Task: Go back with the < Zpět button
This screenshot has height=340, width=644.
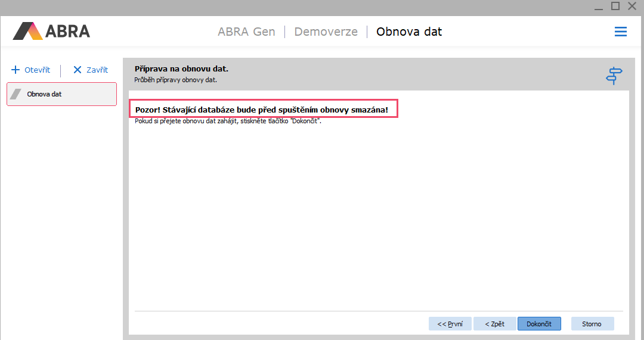Action: [x=494, y=323]
